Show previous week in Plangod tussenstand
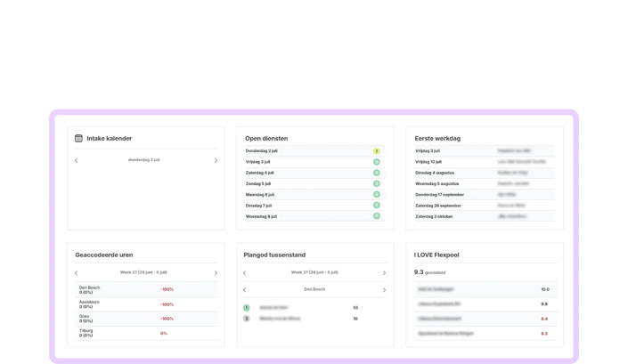The height and width of the screenshot is (364, 628). (245, 273)
